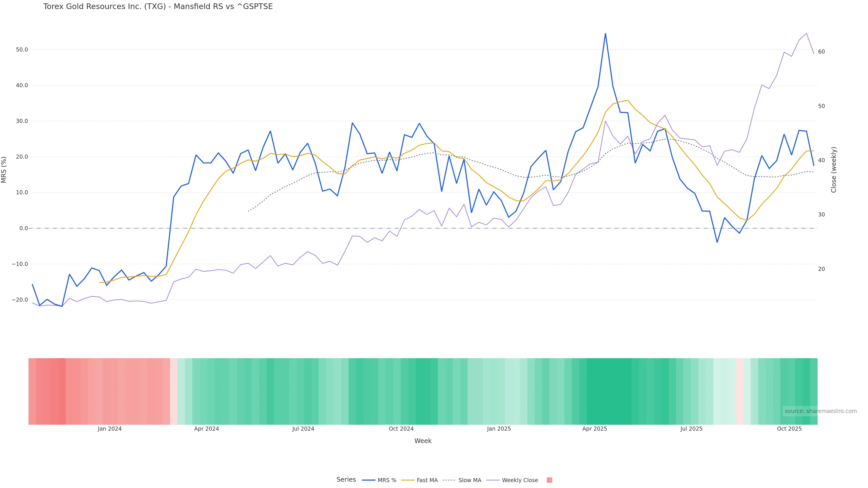Toggle the Weekly Close legend line icon
This screenshot has width=868, height=488.
493,480
